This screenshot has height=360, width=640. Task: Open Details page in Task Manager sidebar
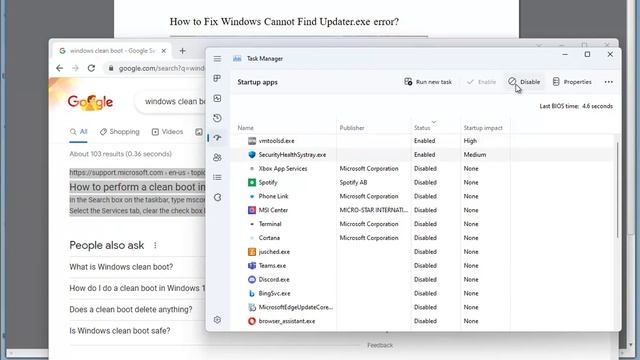(x=217, y=178)
